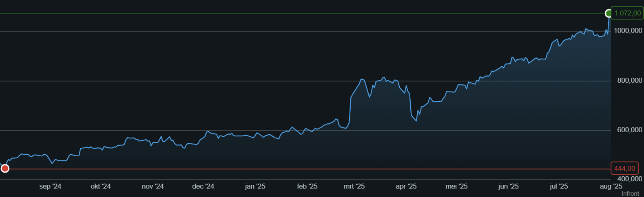
Task: Click the high-point marker circle at chart top
Action: pyautogui.click(x=609, y=14)
